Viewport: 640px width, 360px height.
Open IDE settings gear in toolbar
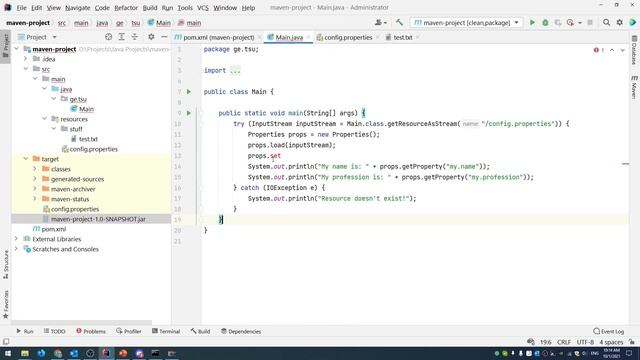(x=620, y=23)
